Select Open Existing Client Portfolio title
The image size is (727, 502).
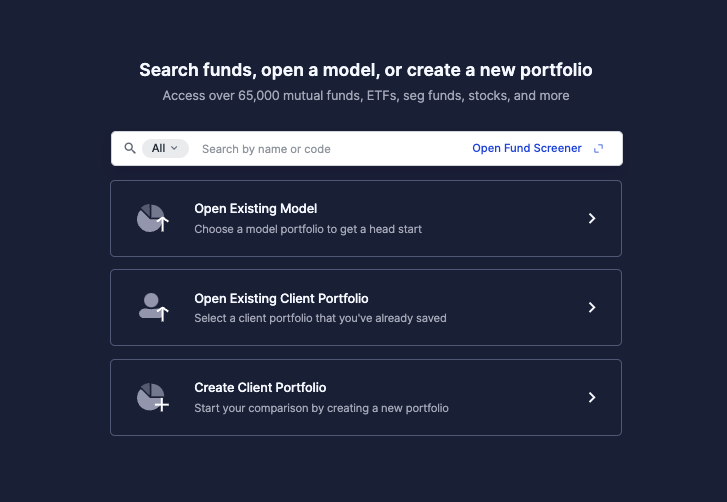coord(281,299)
